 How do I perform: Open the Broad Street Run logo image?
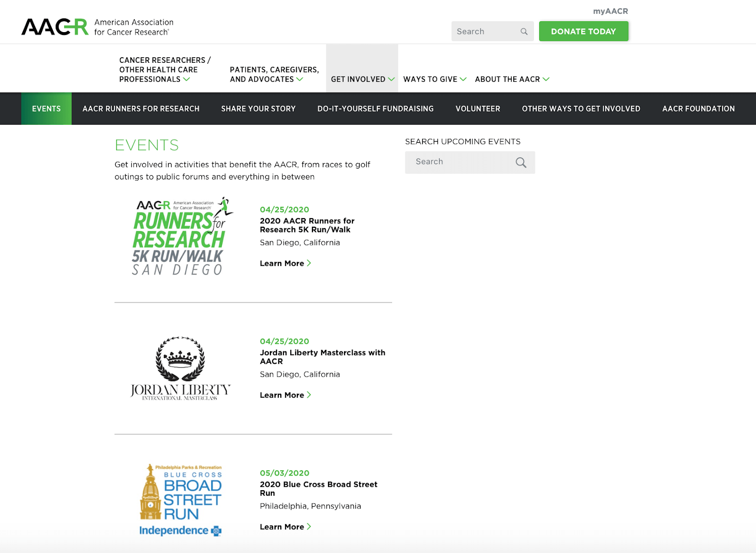coord(180,500)
